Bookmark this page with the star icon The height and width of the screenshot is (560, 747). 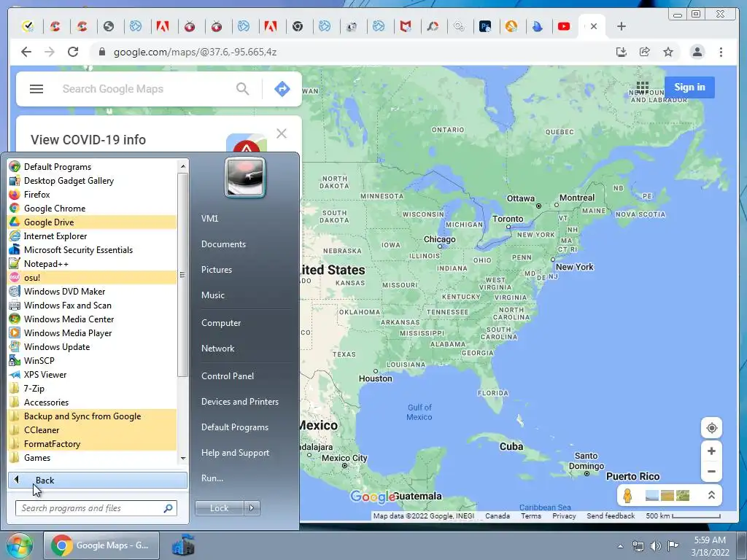click(x=668, y=52)
